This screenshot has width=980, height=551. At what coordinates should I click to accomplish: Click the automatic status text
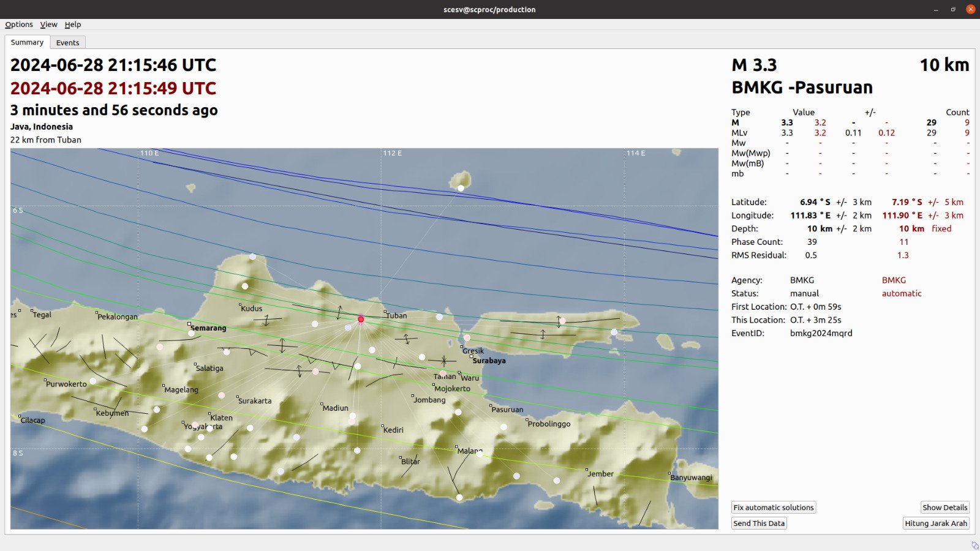pyautogui.click(x=902, y=293)
